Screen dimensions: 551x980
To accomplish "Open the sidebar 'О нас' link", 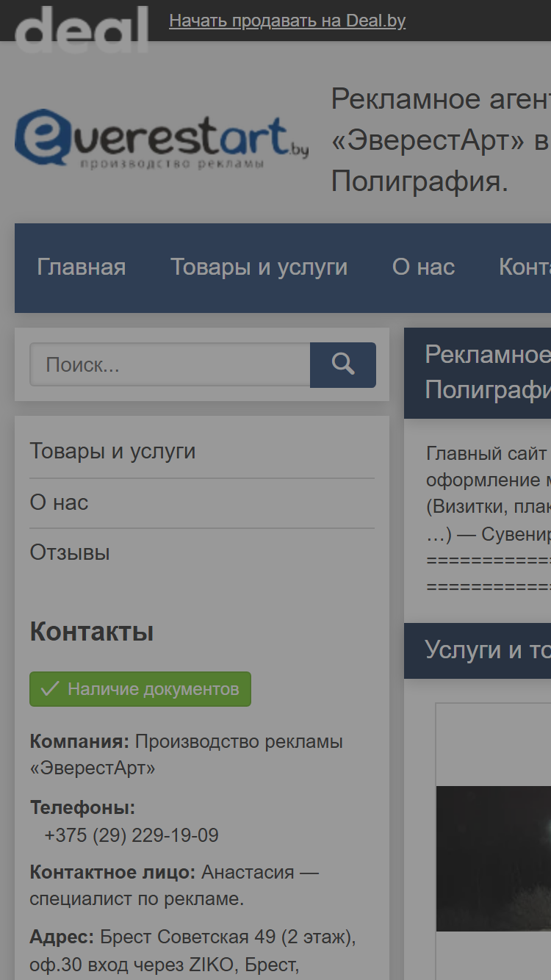I will click(59, 502).
